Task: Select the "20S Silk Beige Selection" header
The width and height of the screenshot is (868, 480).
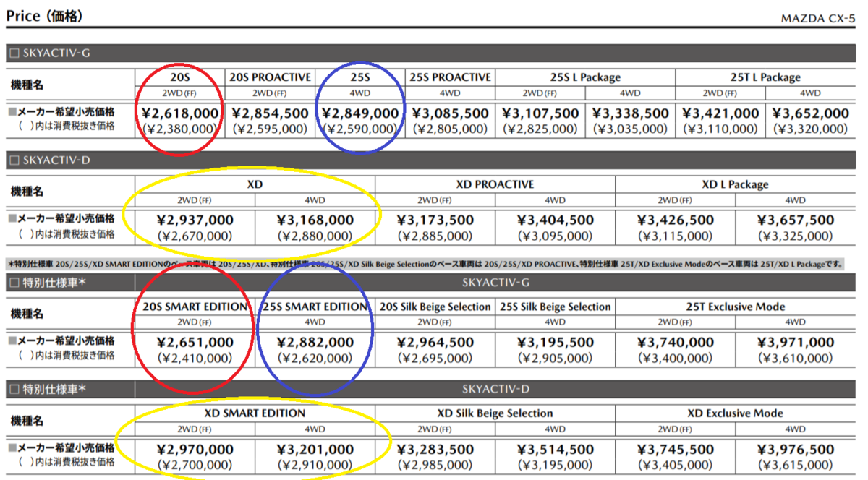Action: pos(435,307)
